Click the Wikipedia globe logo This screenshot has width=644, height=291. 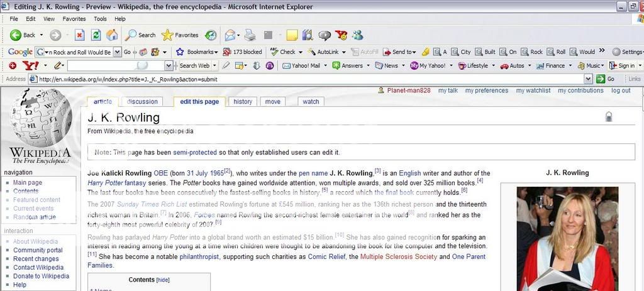(x=40, y=118)
